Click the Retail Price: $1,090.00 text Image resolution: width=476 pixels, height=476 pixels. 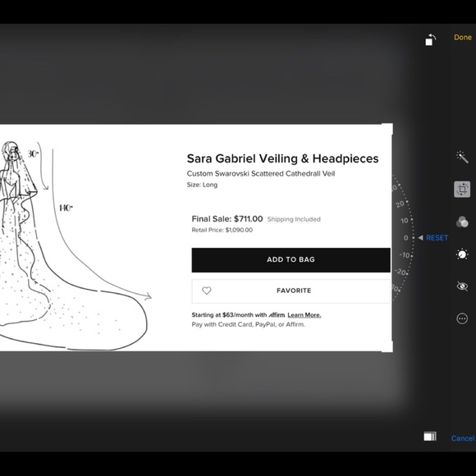coord(222,230)
